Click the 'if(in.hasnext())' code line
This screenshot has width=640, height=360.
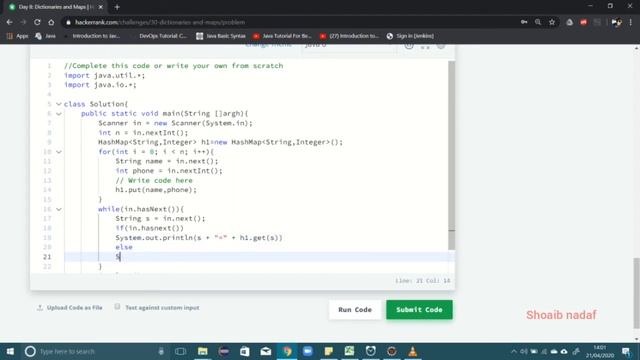point(149,228)
